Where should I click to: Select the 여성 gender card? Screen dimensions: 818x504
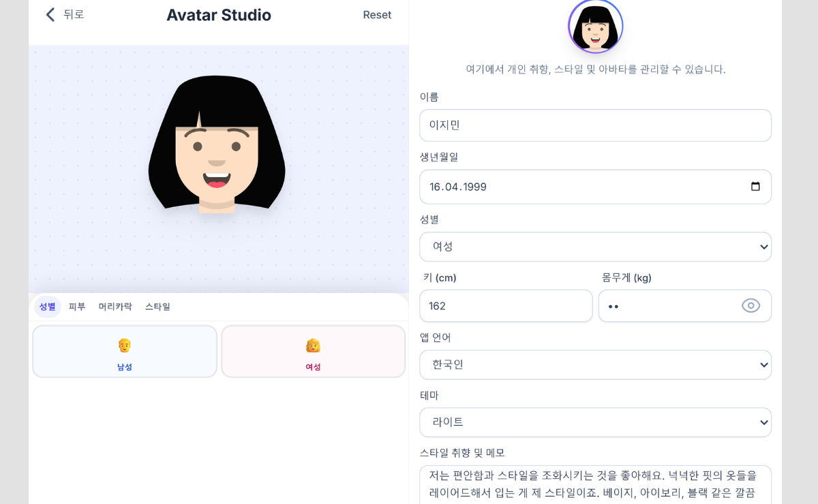[313, 351]
